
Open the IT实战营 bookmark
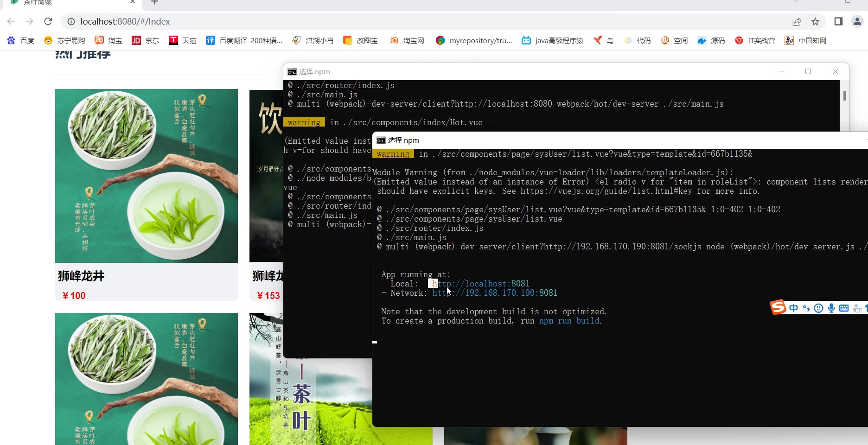pos(755,40)
